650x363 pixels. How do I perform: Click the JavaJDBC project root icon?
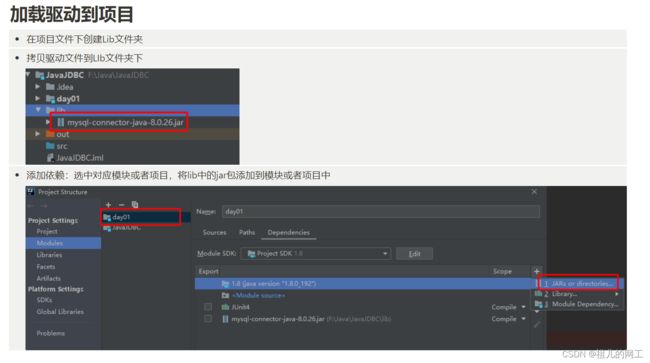click(40, 75)
